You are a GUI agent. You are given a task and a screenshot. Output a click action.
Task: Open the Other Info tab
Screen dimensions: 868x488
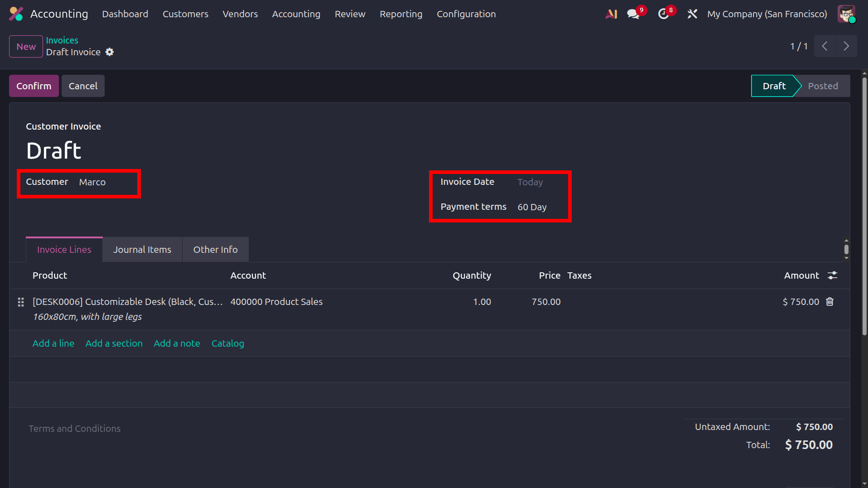(x=215, y=249)
